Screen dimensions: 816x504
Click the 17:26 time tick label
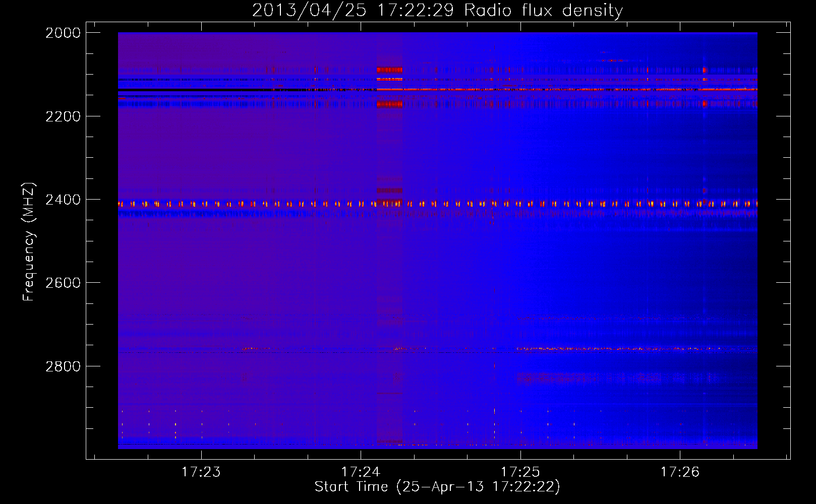(680, 472)
